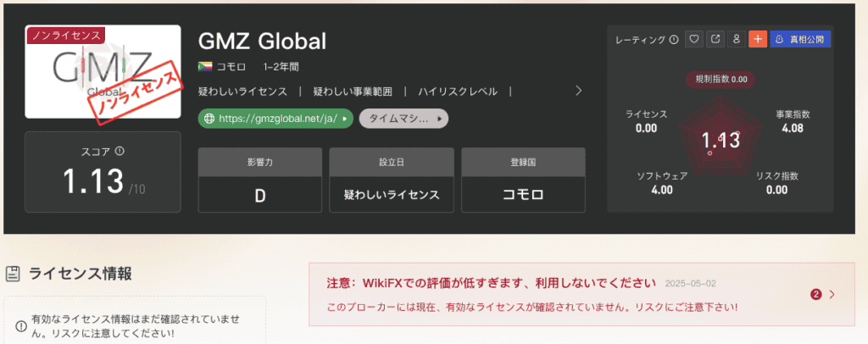This screenshot has height=344, width=868.
Task: Expand the tags row with right chevron
Action: point(578,91)
